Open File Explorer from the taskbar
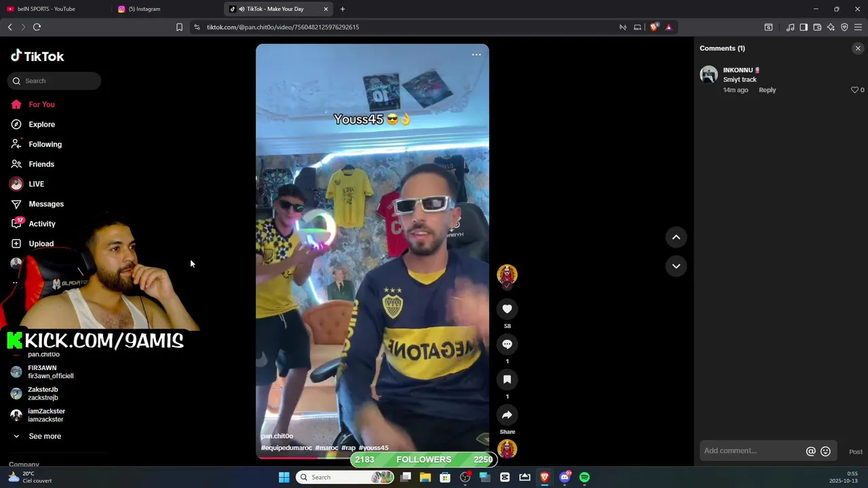This screenshot has width=868, height=488. click(x=425, y=477)
